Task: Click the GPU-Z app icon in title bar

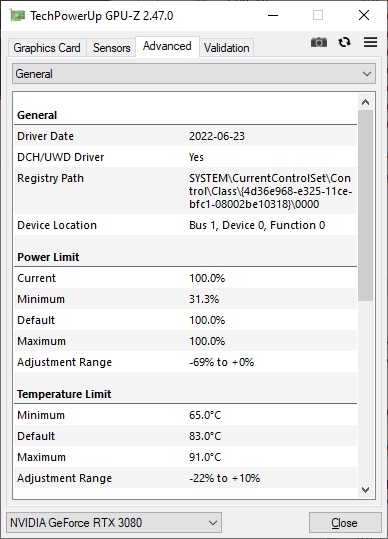Action: pos(17,15)
